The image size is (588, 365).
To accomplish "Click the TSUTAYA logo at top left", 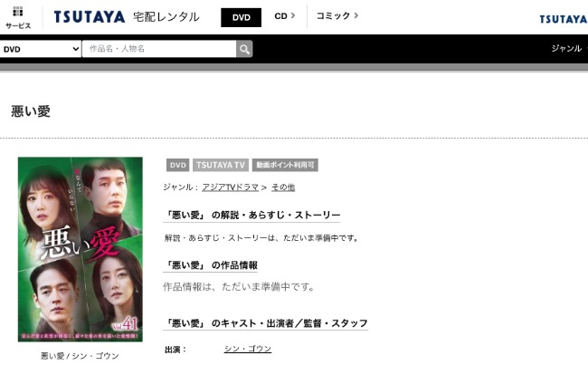I will click(90, 17).
